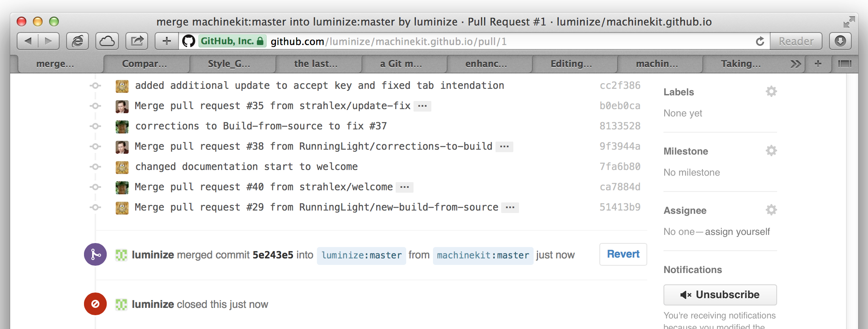868x329 pixels.
Task: Click the Share toolbar icon
Action: [x=137, y=41]
